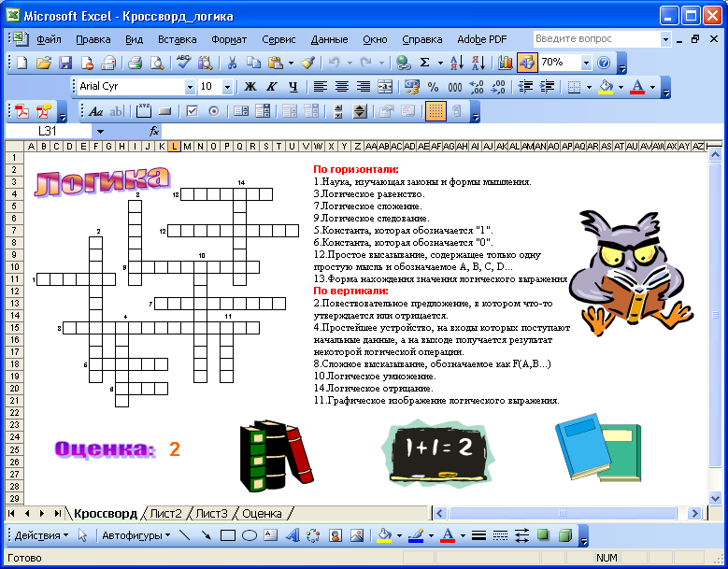Open the Формат menu
728x569 pixels.
tap(229, 39)
